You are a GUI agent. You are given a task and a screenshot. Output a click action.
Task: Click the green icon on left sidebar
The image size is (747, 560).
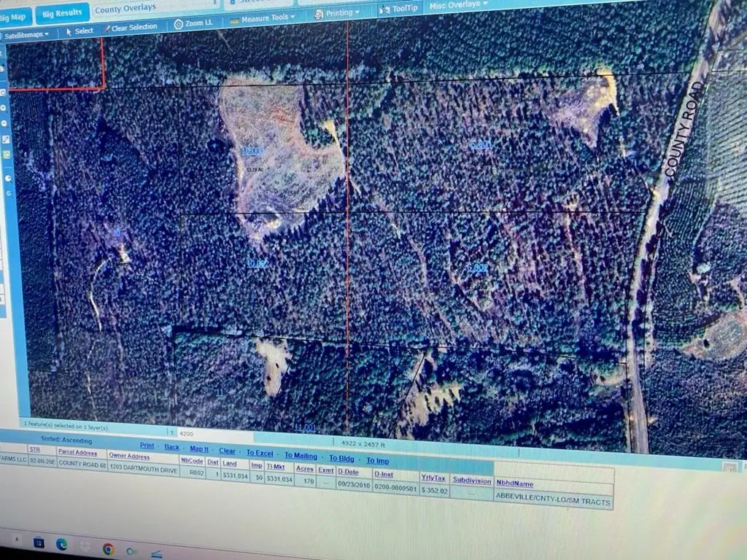pos(7,155)
